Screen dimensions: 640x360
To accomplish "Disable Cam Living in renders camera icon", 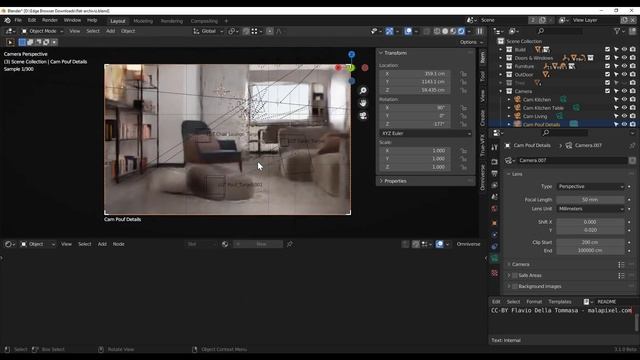I will pos(632,116).
